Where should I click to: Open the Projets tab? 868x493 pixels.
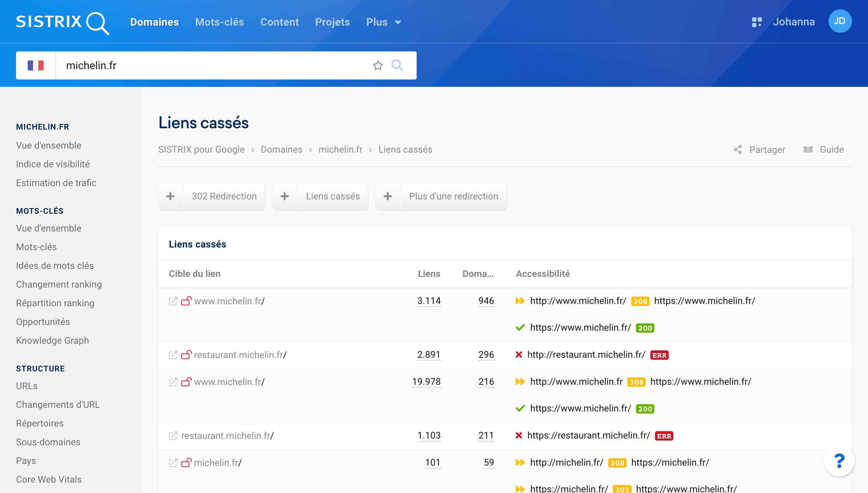(332, 22)
